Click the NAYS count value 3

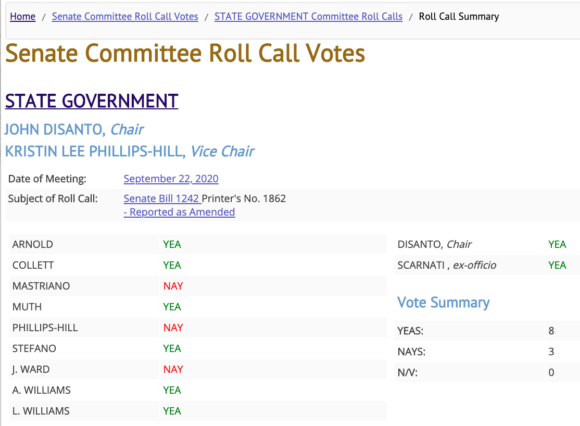point(551,351)
